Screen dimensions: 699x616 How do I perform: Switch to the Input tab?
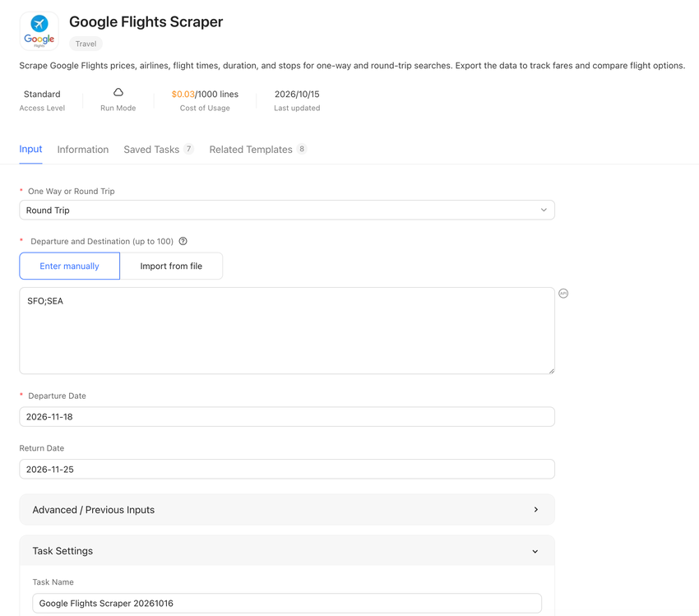click(30, 150)
